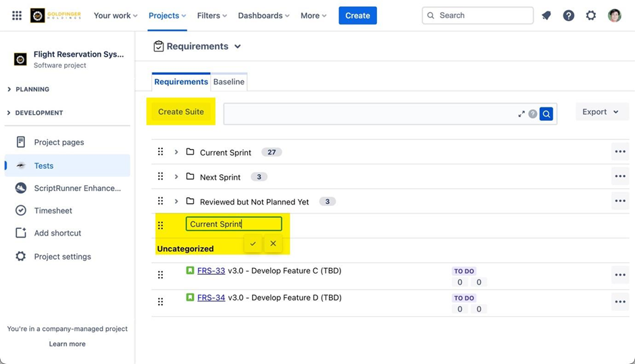Cancel suite naming with X button
The height and width of the screenshot is (364, 635).
point(273,244)
